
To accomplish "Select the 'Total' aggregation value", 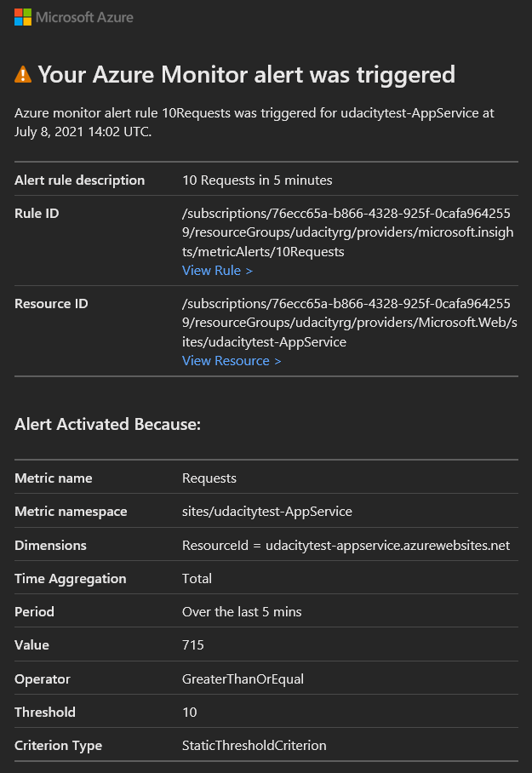I will tap(197, 579).
